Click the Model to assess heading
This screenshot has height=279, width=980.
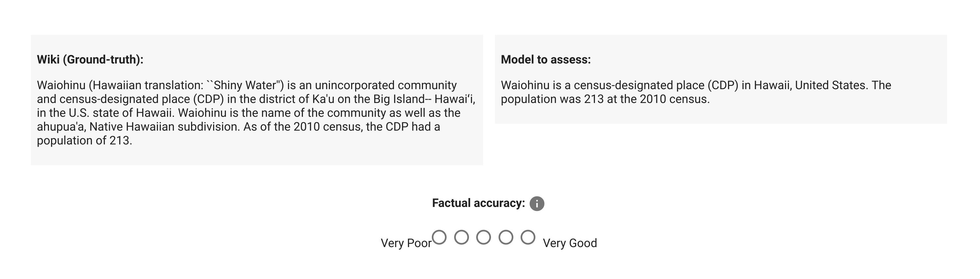click(546, 59)
